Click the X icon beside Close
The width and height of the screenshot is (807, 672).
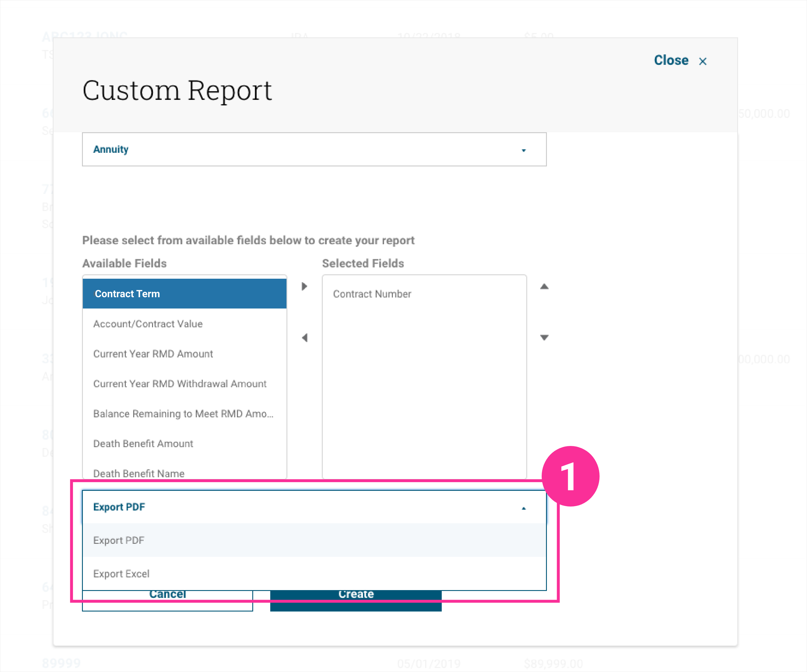[x=702, y=61]
